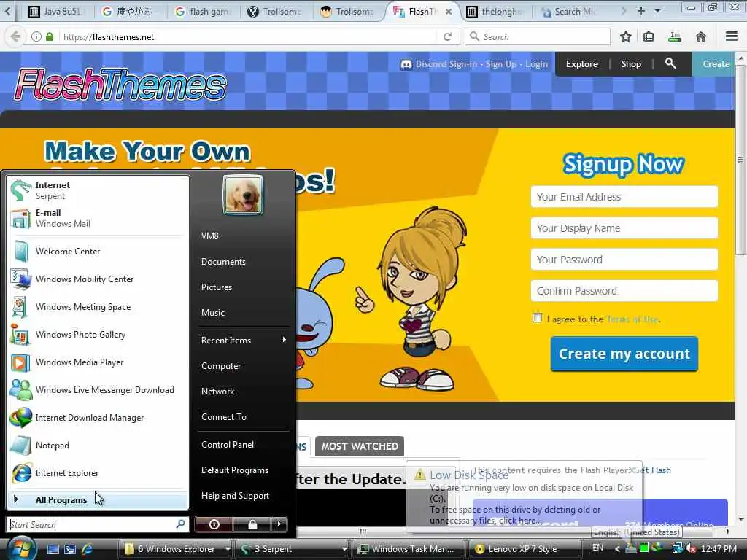Expand All Programs list

(98, 500)
